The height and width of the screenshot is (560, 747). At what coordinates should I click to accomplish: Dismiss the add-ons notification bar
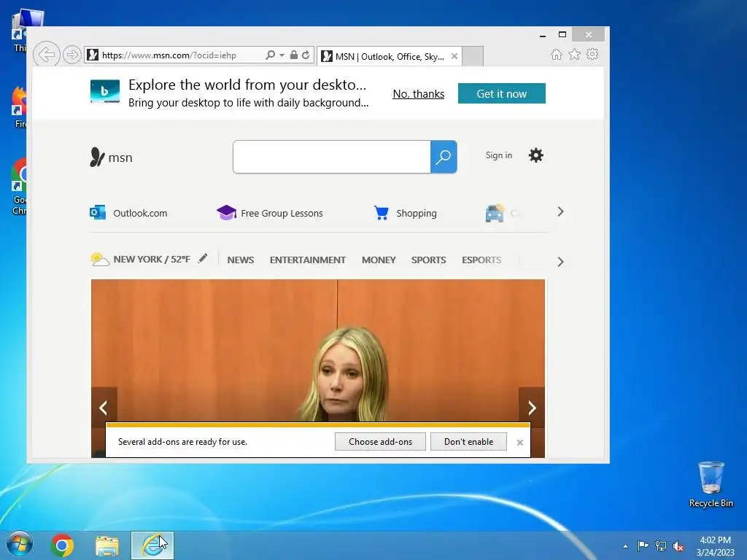point(519,443)
